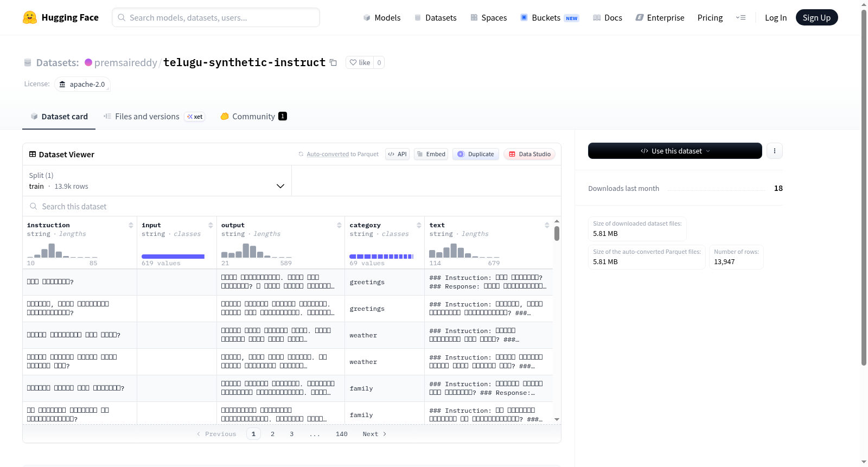Screen dimensions: 868x467
Task: Focus the Search this dataset field
Action: pos(292,207)
